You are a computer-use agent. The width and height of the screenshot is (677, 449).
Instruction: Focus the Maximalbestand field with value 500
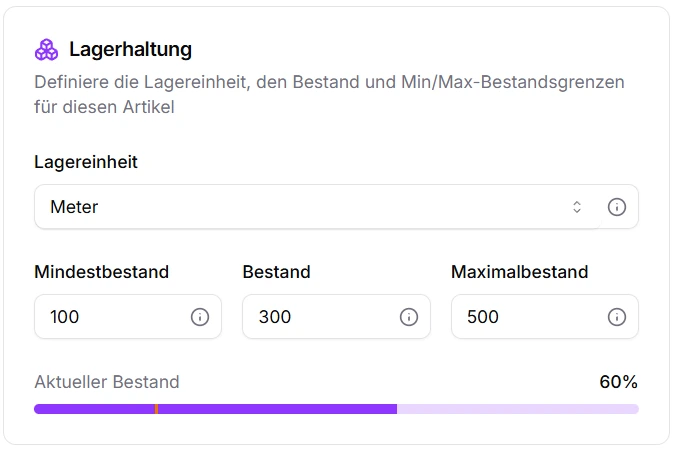[x=527, y=317]
